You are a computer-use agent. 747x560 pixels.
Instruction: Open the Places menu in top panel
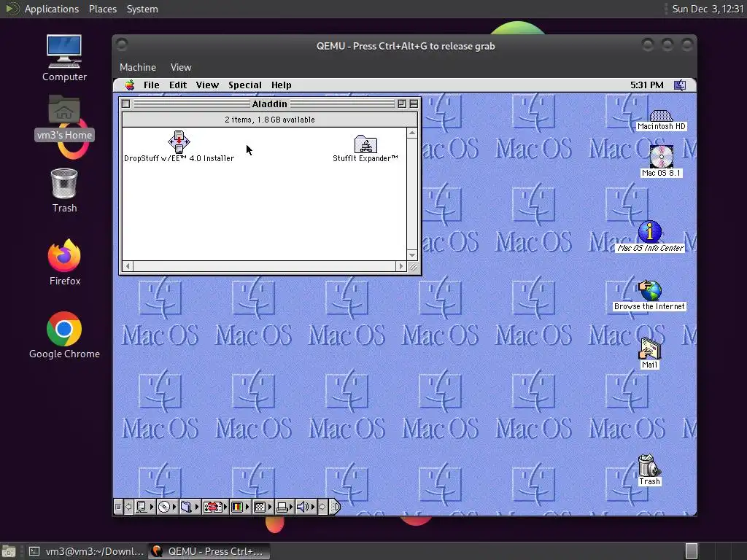[103, 9]
